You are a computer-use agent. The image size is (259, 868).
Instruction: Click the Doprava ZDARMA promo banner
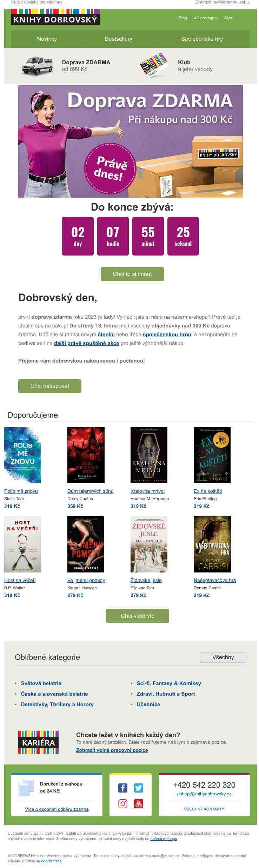point(131,141)
